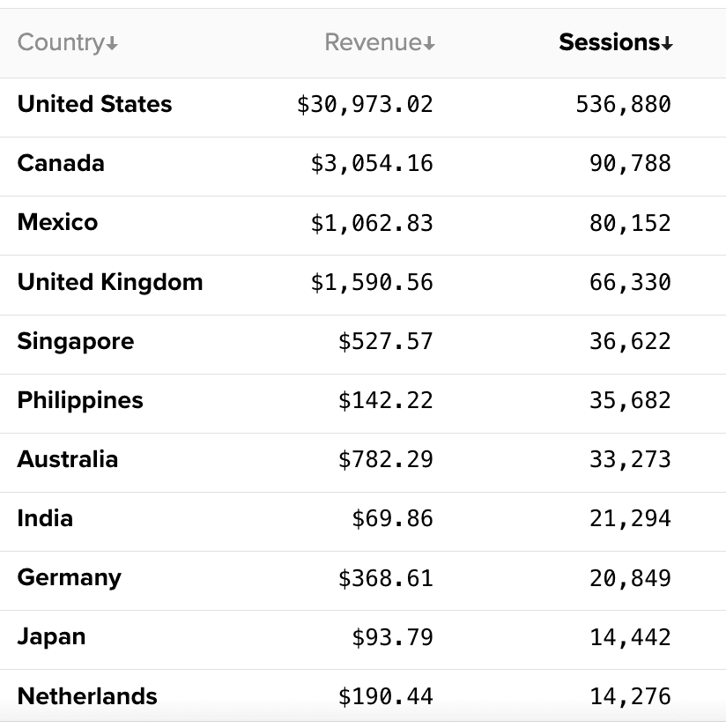This screenshot has height=728, width=726.
Task: Click United Kingdom country label
Action: click(110, 282)
